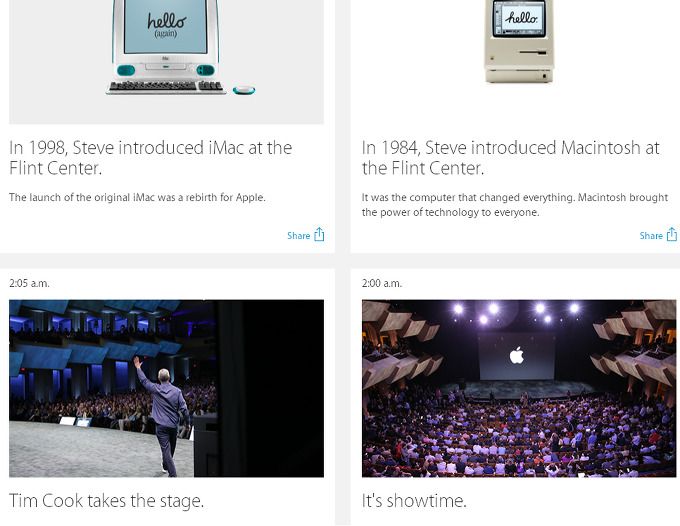Click the Macintosh changed everything description
Screen dimensions: 680x526
515,205
